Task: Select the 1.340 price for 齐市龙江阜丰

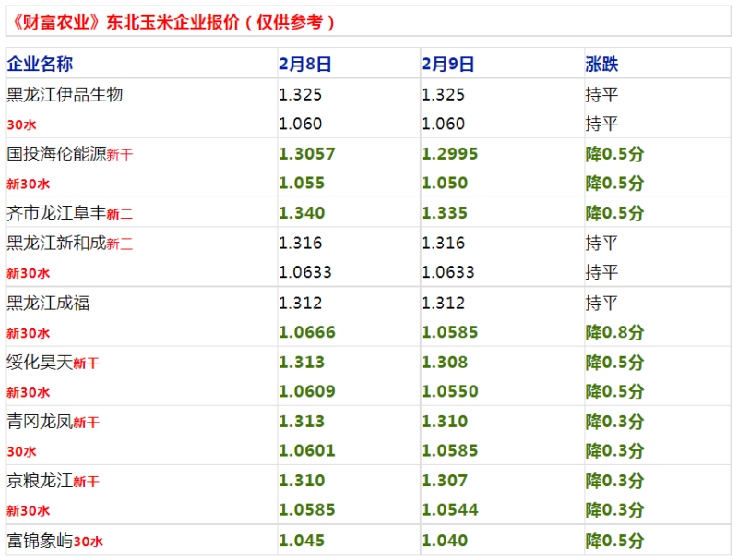Action: 302,213
